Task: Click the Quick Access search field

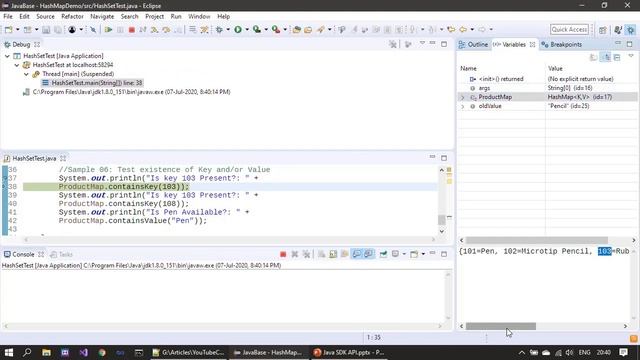Action: [569, 29]
